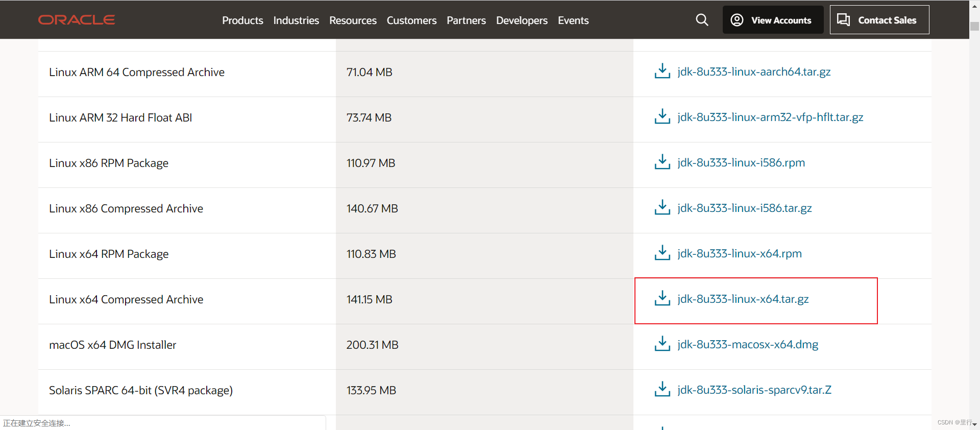Viewport: 980px width, 430px height.
Task: Select "Linux ARM 64 Compressed Archive" text
Action: coord(137,73)
